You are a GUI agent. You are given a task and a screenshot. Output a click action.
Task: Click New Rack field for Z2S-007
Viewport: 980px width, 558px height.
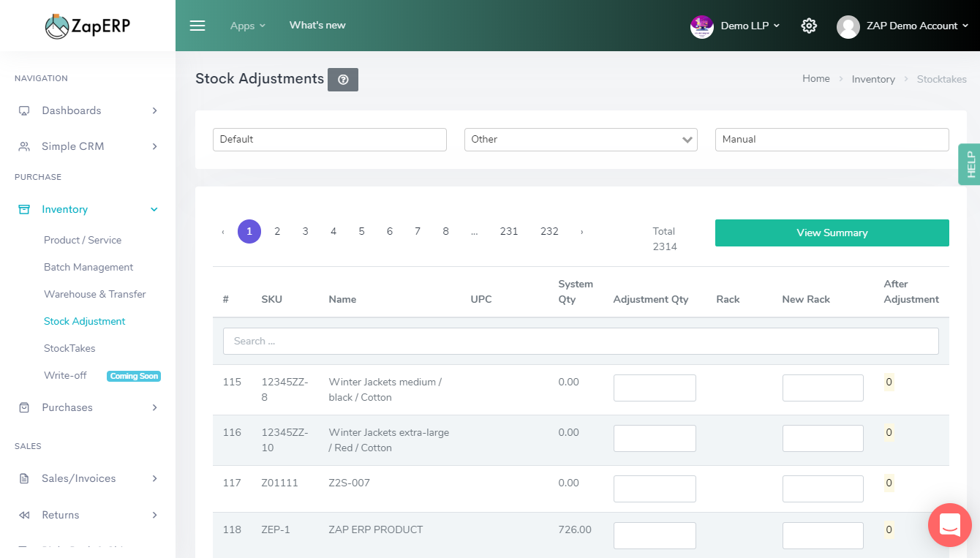coord(823,489)
